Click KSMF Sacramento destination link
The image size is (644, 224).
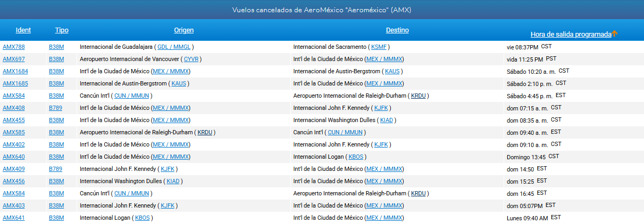click(380, 47)
